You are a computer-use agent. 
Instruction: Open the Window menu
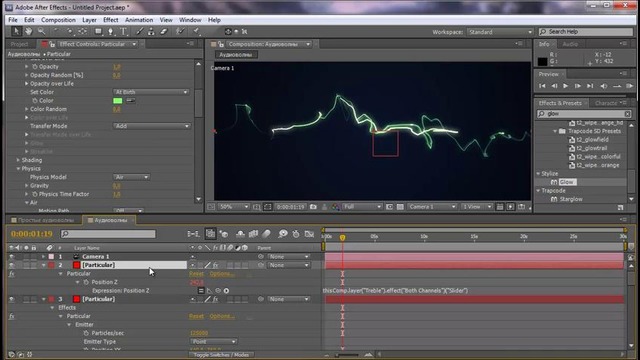coord(190,20)
